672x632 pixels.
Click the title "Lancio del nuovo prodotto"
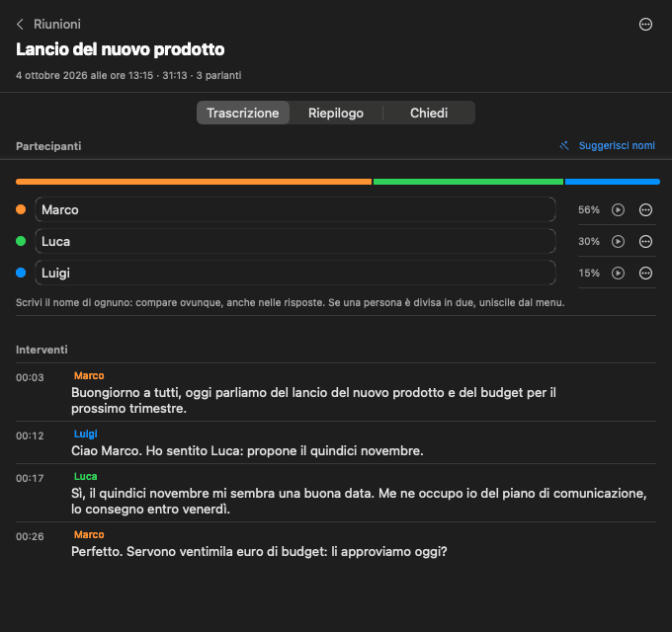click(x=120, y=49)
